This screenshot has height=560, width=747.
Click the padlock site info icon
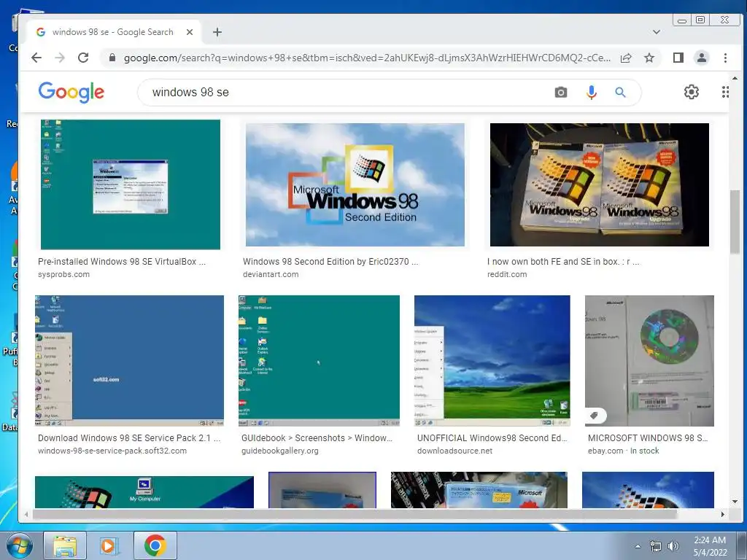pos(112,58)
